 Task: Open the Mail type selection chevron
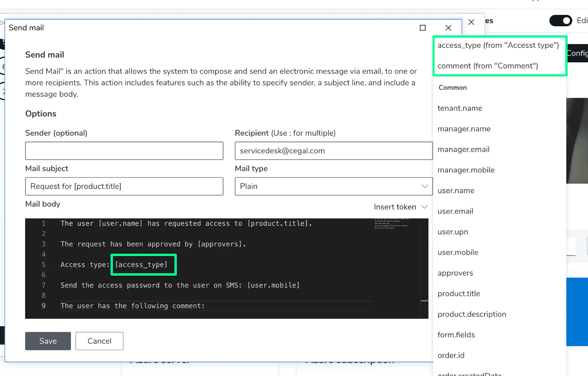pyautogui.click(x=425, y=186)
